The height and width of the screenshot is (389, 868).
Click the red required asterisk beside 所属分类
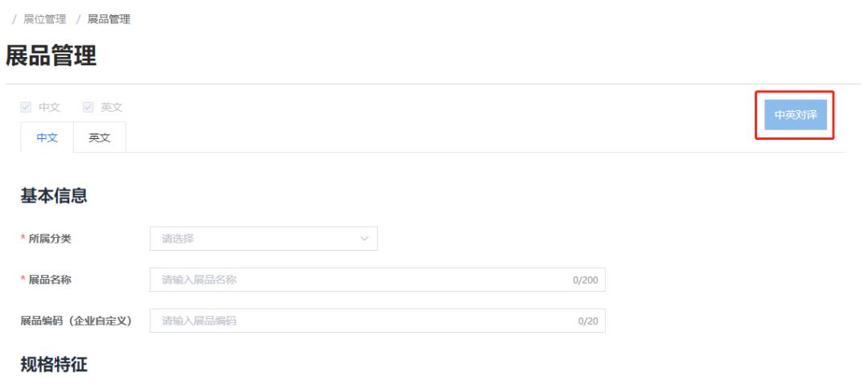pyautogui.click(x=23, y=239)
